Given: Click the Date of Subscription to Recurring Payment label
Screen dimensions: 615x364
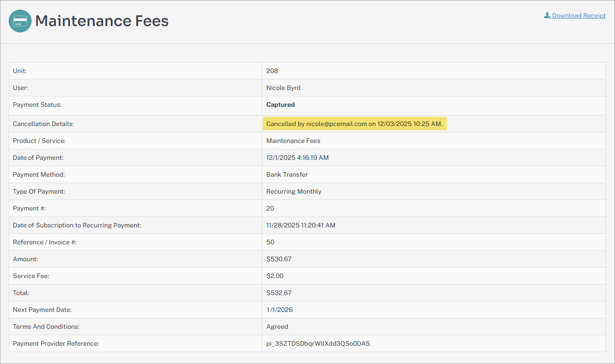Looking at the screenshot, I should (77, 225).
